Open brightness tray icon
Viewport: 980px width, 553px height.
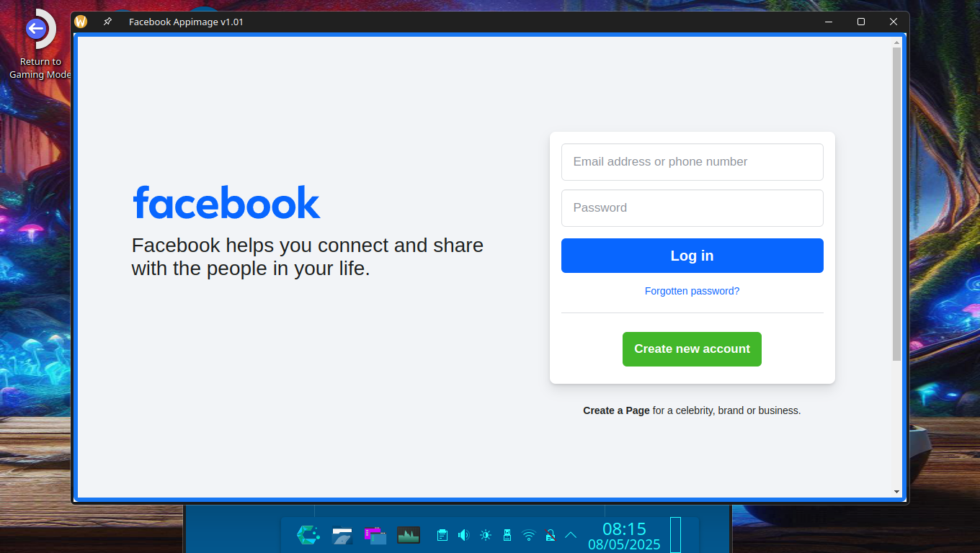pyautogui.click(x=486, y=535)
